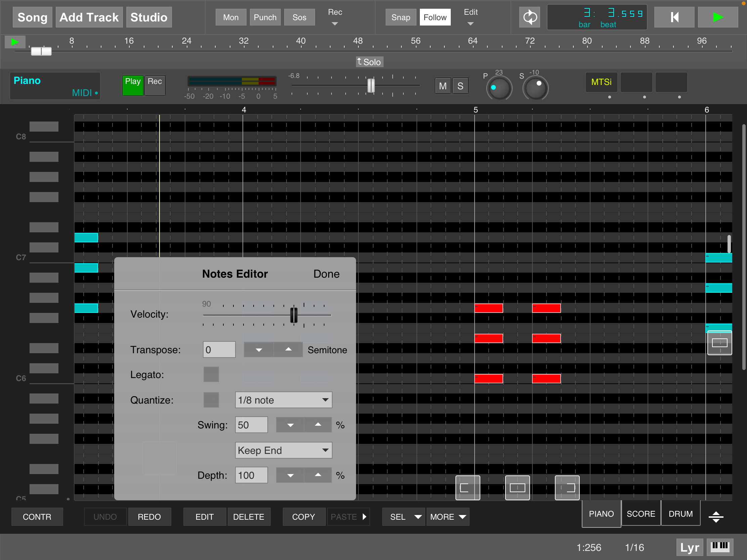
Task: Click the loop cycle icon
Action: tap(530, 17)
